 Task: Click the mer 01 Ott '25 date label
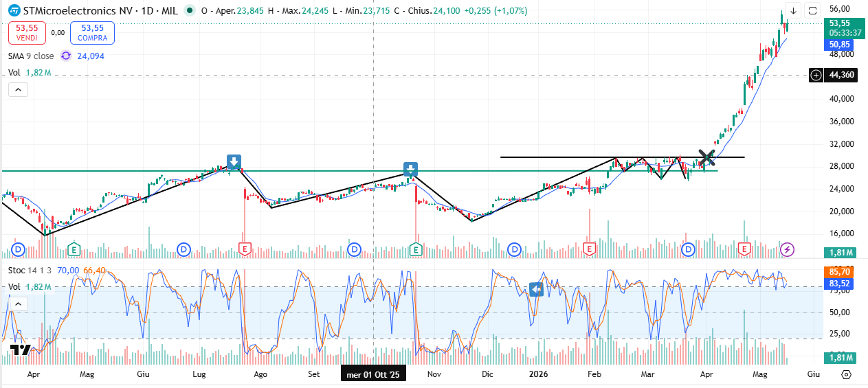(373, 375)
